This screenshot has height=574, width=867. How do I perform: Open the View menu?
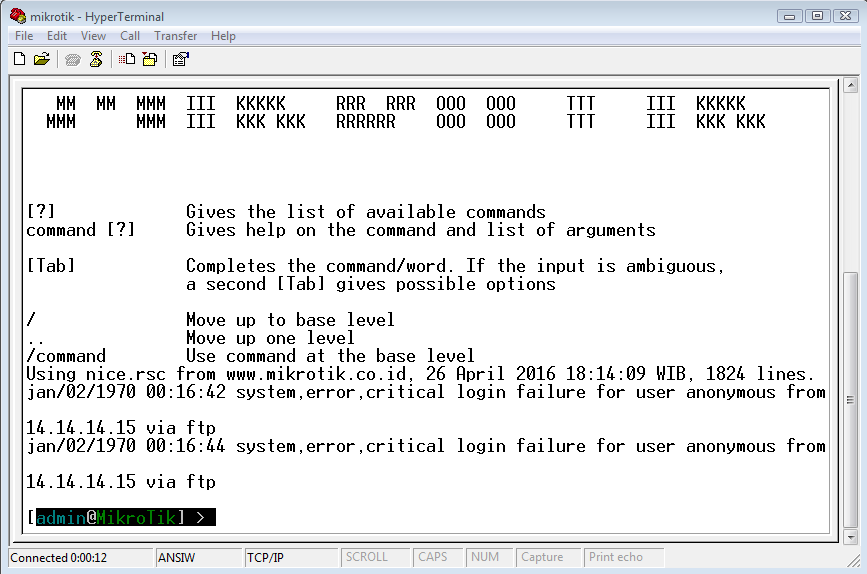[93, 36]
